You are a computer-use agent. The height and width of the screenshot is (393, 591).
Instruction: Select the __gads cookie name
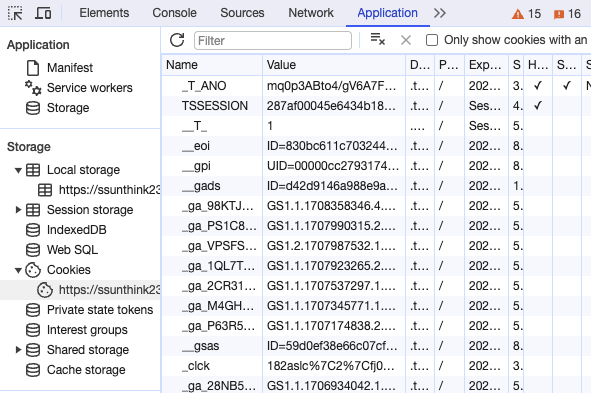(x=201, y=186)
